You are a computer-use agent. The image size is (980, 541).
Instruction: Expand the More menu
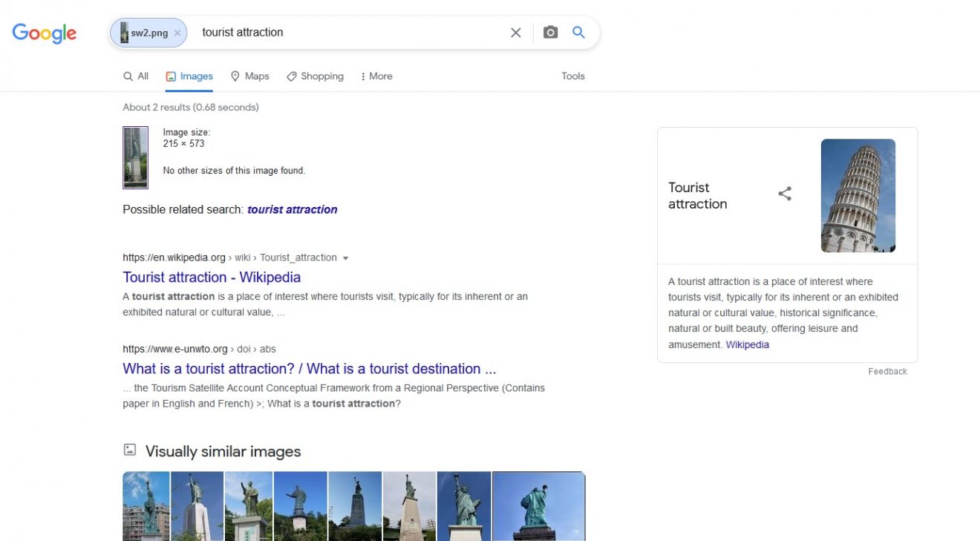376,76
